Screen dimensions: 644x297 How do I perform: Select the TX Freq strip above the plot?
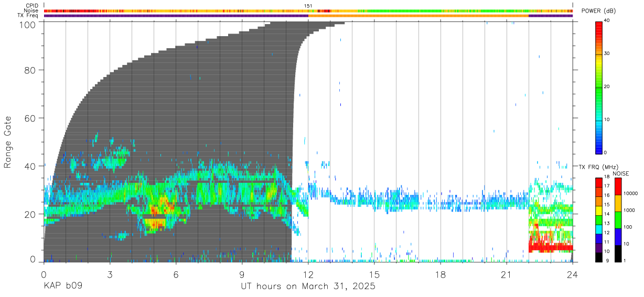308,16
